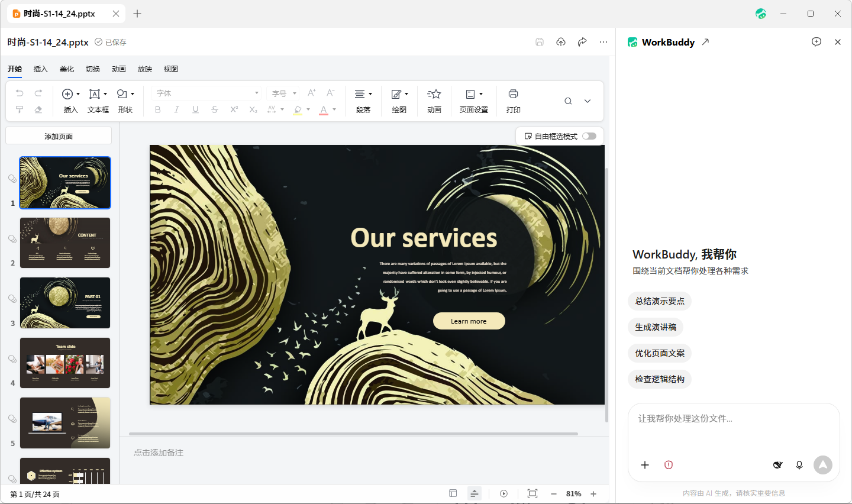852x504 pixels.
Task: Click the search magnifier icon in ribbon
Action: (568, 101)
